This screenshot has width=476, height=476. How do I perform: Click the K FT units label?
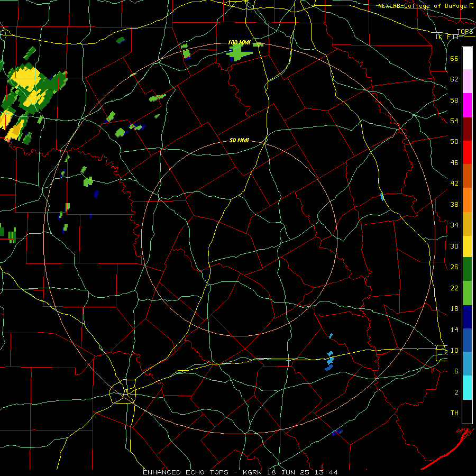447,36
